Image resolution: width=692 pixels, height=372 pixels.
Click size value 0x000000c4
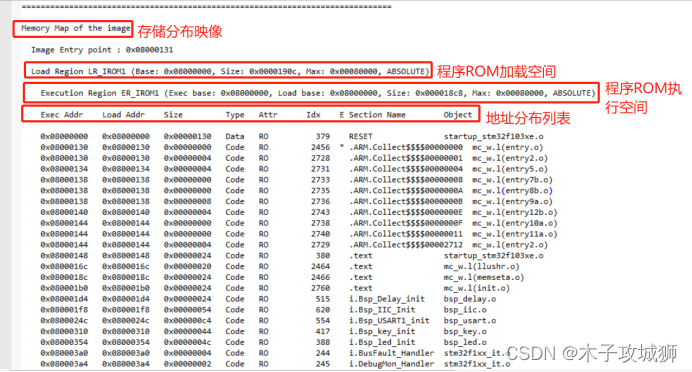pos(188,321)
